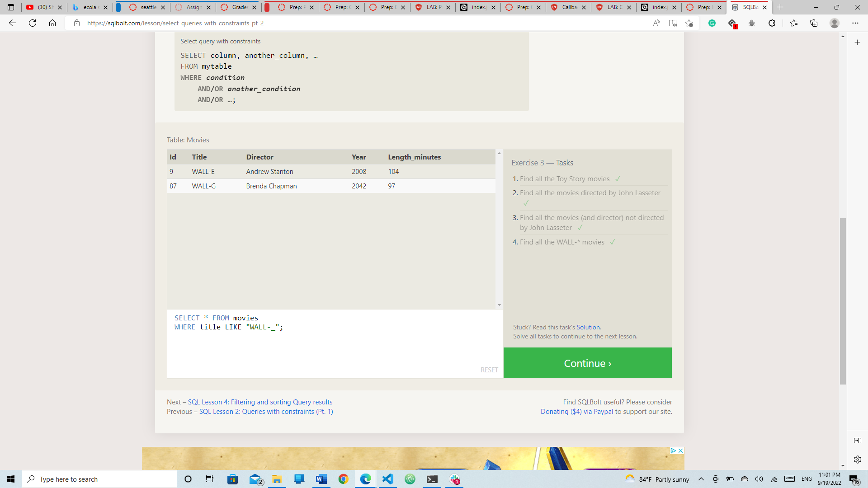
Task: Open Microsoft Store from the taskbar
Action: tap(232, 479)
